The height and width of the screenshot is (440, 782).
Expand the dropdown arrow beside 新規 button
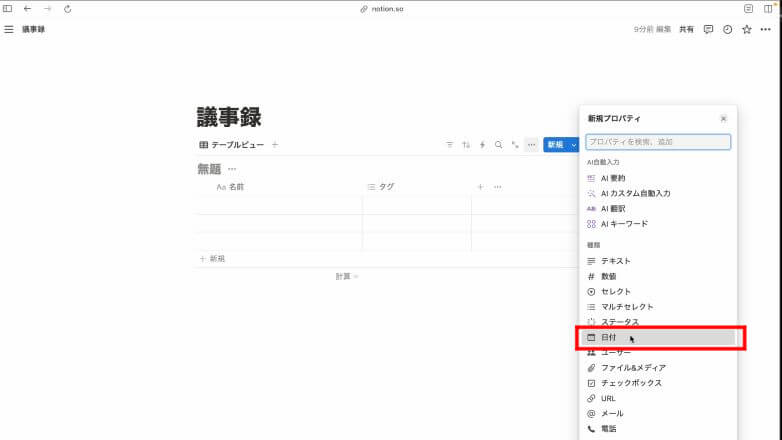(x=574, y=145)
